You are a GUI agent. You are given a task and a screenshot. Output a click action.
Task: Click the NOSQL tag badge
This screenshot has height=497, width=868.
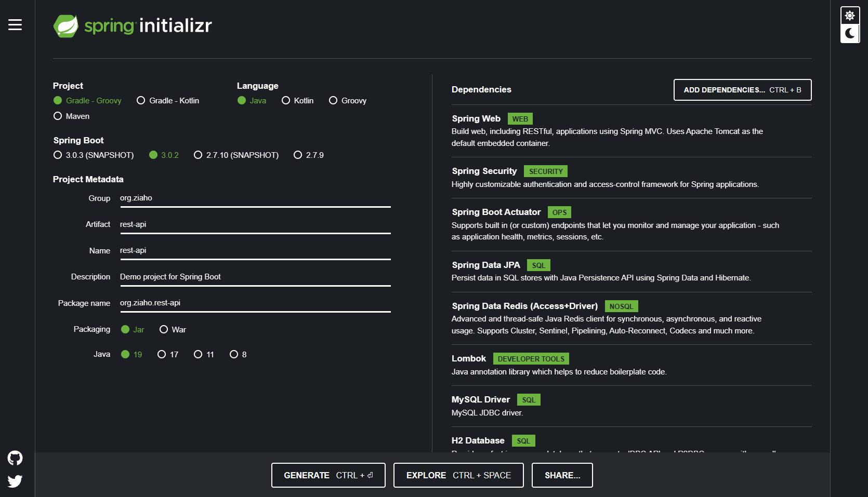coord(622,306)
